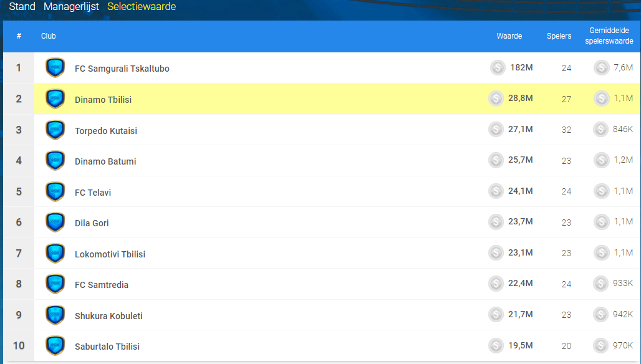Click coin icon beside 27,1M value
The image size is (641, 364).
pyautogui.click(x=496, y=129)
